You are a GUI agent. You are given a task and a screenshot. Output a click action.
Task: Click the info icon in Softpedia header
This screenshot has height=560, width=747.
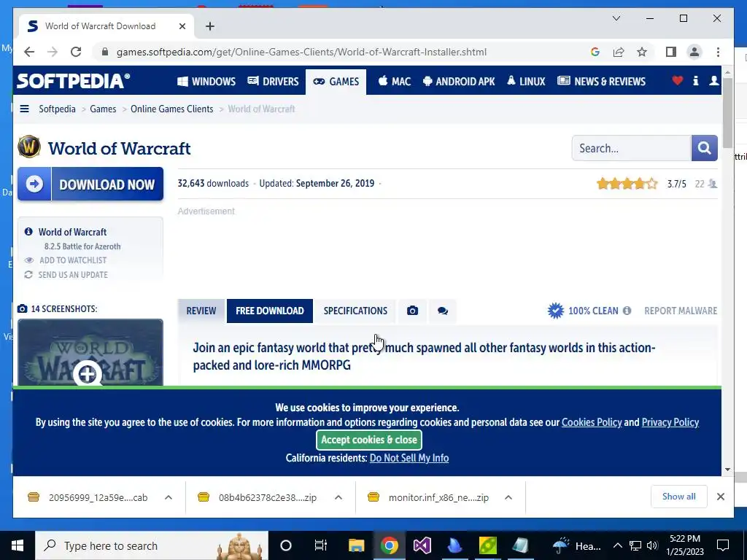[695, 81]
